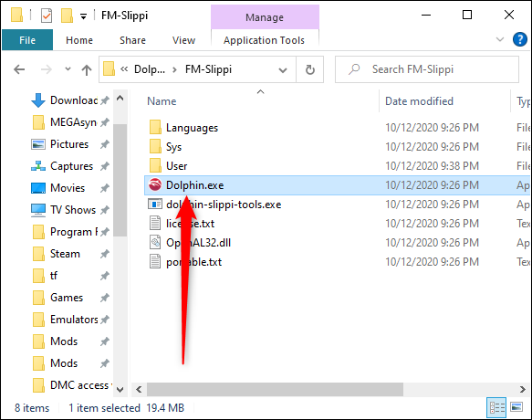The width and height of the screenshot is (532, 420).
Task: Switch to details view layout
Action: point(496,407)
